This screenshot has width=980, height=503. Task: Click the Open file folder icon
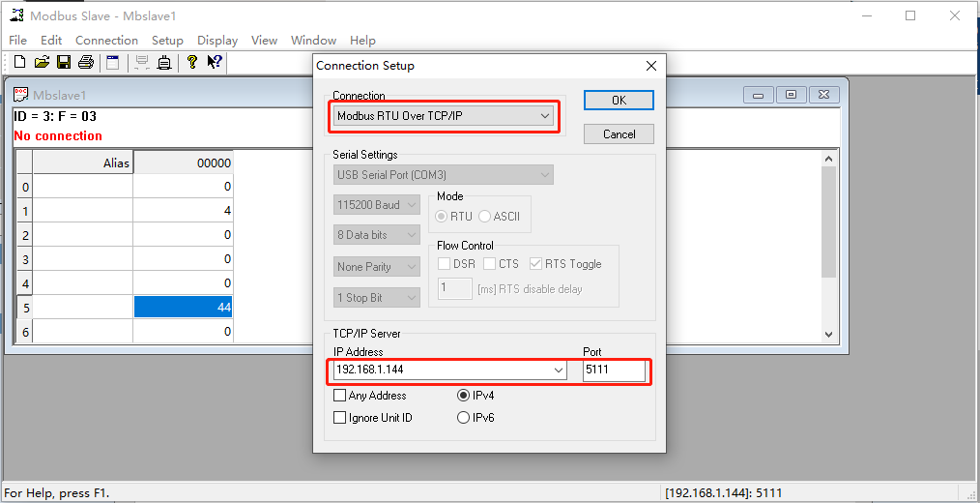[42, 63]
